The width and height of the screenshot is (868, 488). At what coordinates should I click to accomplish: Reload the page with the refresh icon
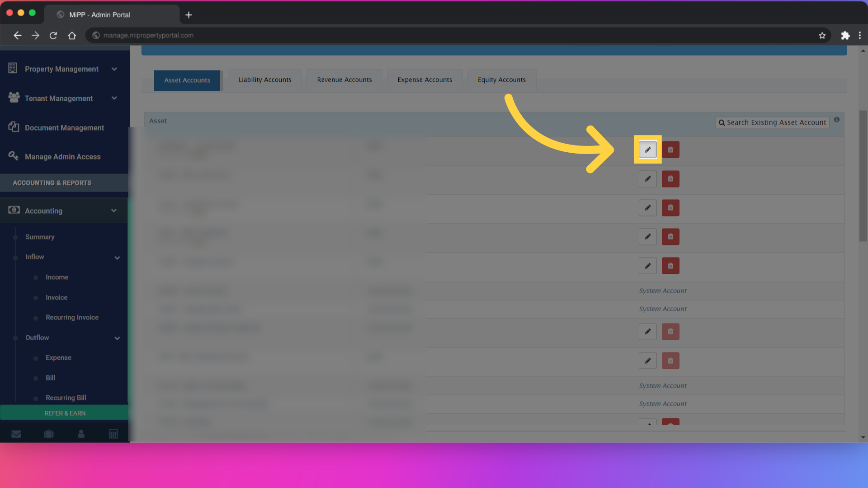pyautogui.click(x=53, y=35)
